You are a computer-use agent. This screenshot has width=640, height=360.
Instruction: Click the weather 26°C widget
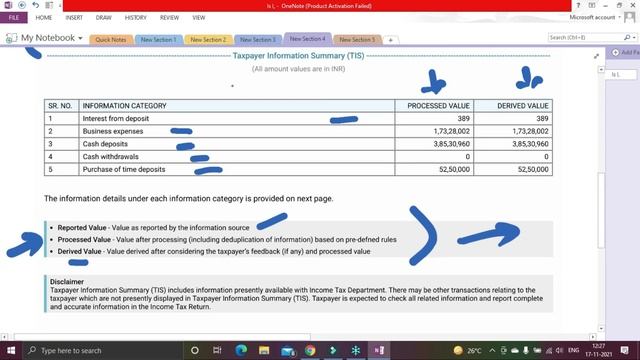click(x=467, y=350)
